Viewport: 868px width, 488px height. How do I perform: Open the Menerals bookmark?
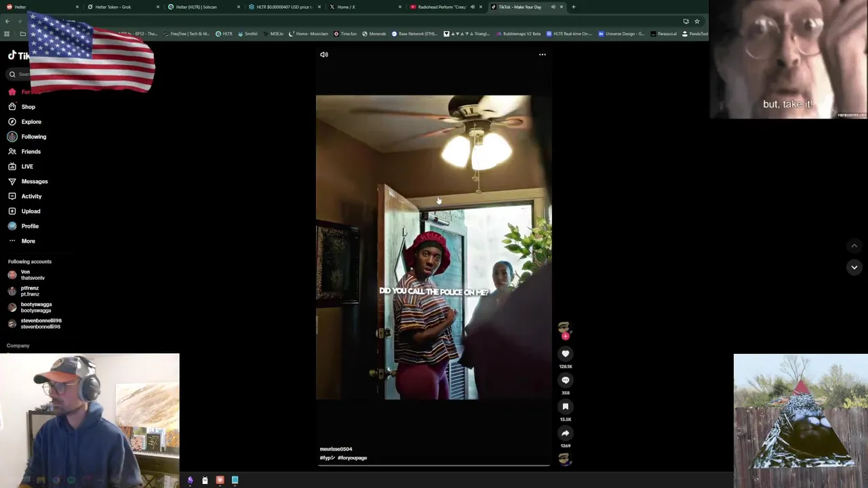pyautogui.click(x=374, y=34)
